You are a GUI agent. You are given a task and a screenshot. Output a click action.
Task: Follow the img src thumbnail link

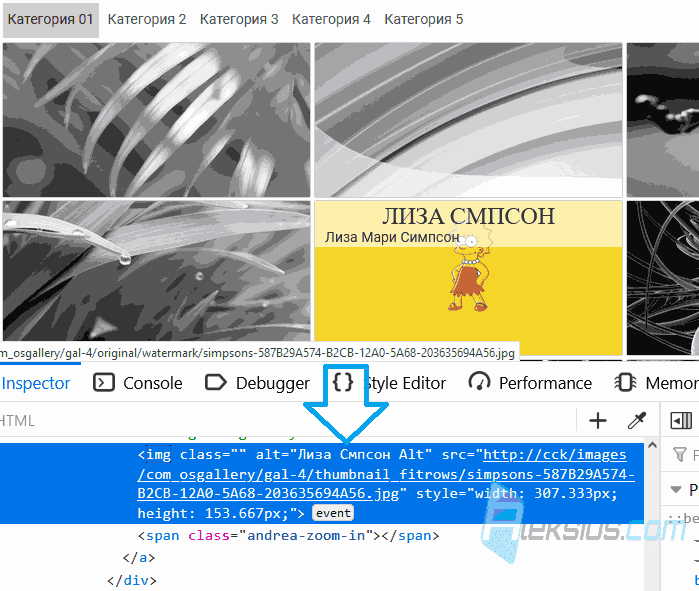coord(386,474)
